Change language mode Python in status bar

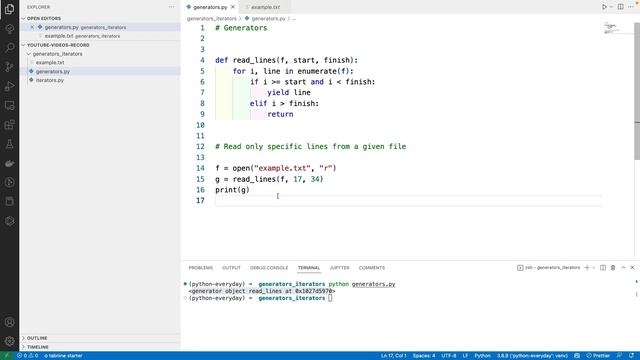(482, 356)
